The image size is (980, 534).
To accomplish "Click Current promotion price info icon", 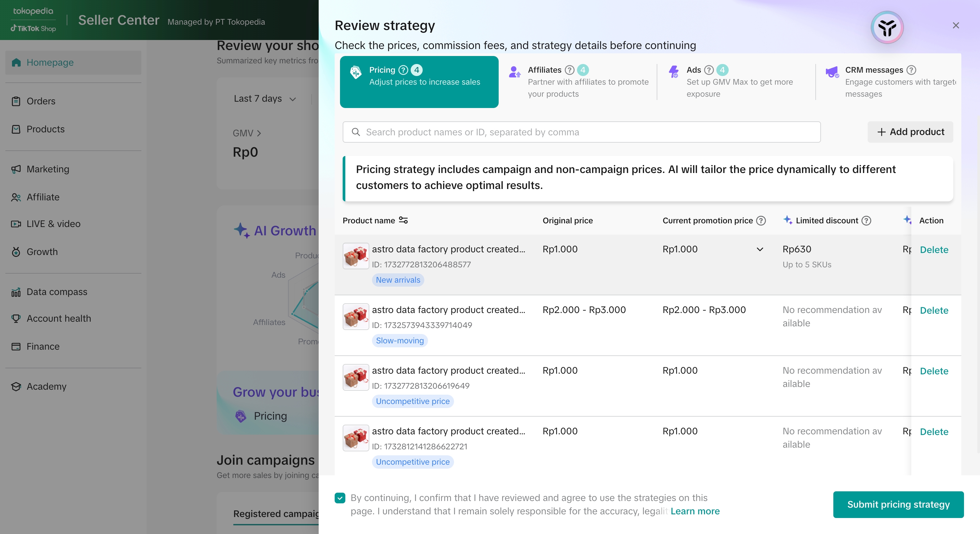I will pyautogui.click(x=761, y=221).
